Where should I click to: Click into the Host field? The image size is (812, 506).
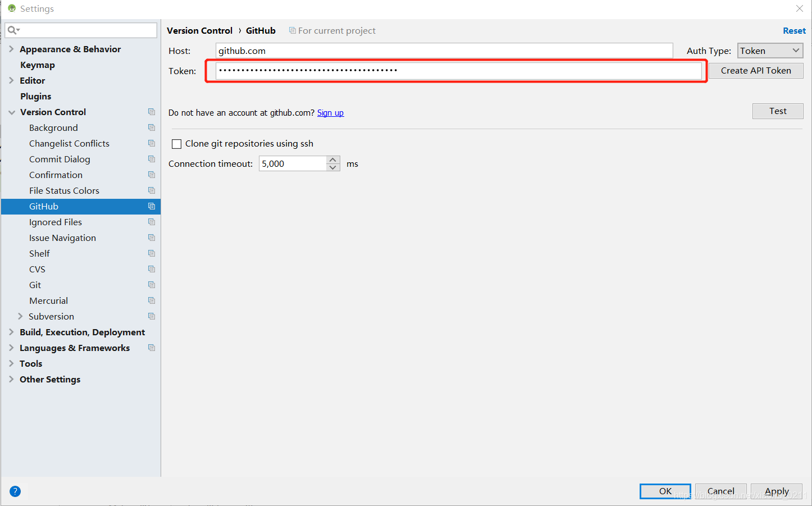pos(444,51)
